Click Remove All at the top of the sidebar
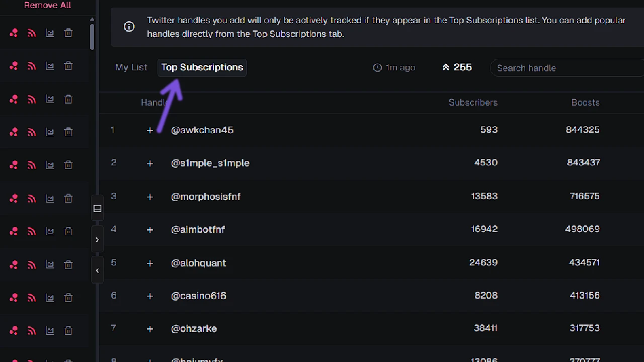The width and height of the screenshot is (644, 362). pyautogui.click(x=47, y=5)
